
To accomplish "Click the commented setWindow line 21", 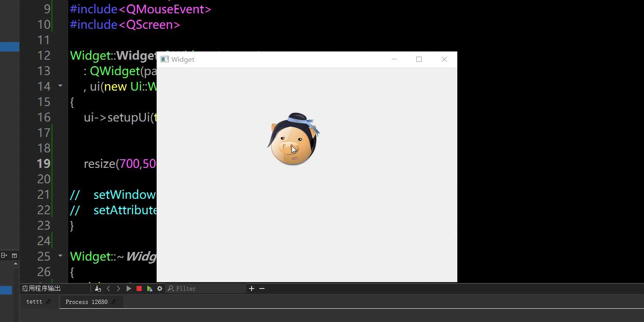I will [x=113, y=194].
